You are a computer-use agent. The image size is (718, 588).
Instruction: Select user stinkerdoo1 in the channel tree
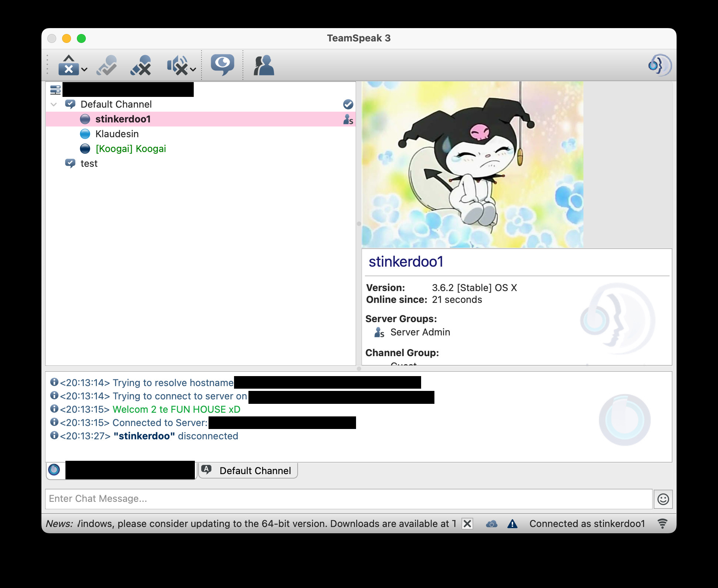200,119
